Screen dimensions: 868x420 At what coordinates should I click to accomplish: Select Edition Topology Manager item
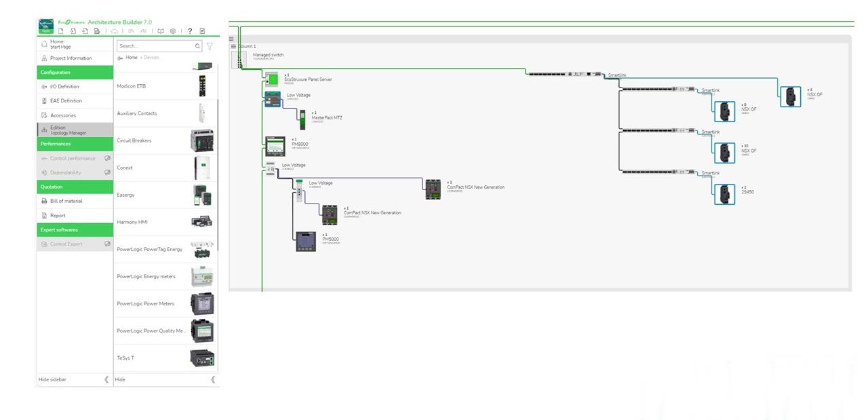[x=75, y=130]
